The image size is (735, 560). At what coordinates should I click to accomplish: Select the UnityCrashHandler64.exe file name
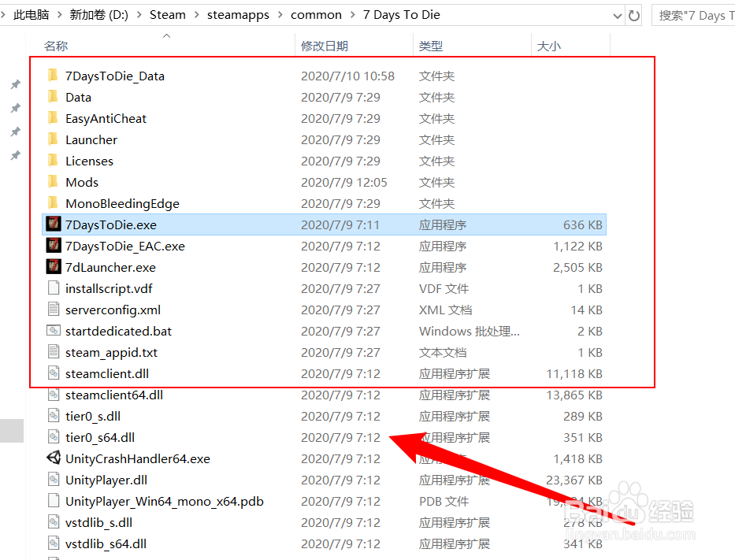pyautogui.click(x=138, y=458)
